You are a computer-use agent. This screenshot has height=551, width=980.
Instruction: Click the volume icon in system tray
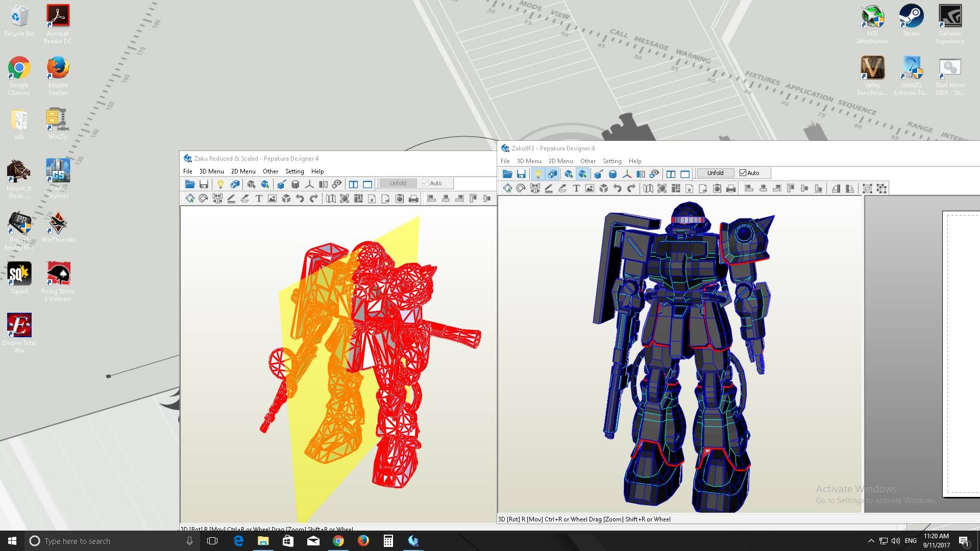pyautogui.click(x=896, y=541)
